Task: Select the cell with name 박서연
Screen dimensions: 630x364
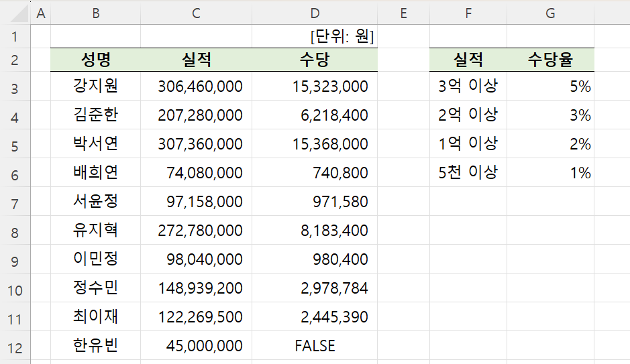Action: 96,143
